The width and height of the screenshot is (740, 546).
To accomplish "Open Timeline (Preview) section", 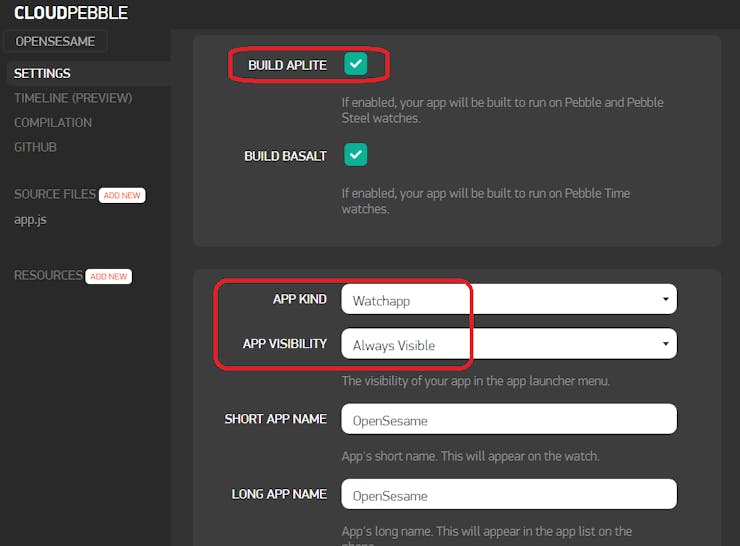I will pyautogui.click(x=73, y=98).
